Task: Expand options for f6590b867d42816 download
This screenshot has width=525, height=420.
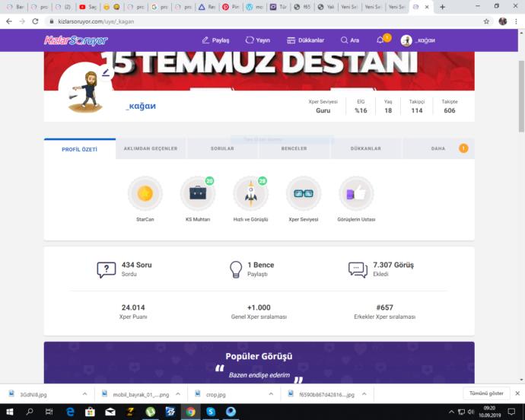Action: click(364, 394)
